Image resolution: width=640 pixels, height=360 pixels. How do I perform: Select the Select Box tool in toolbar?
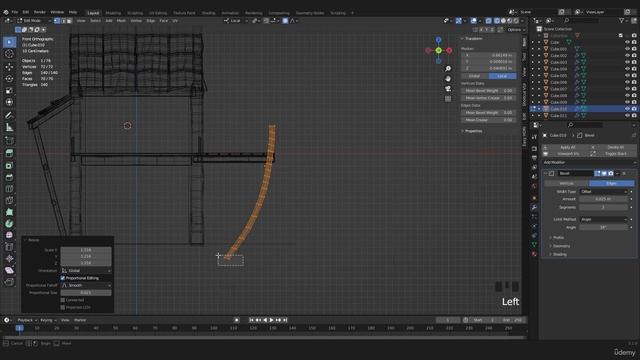point(9,42)
